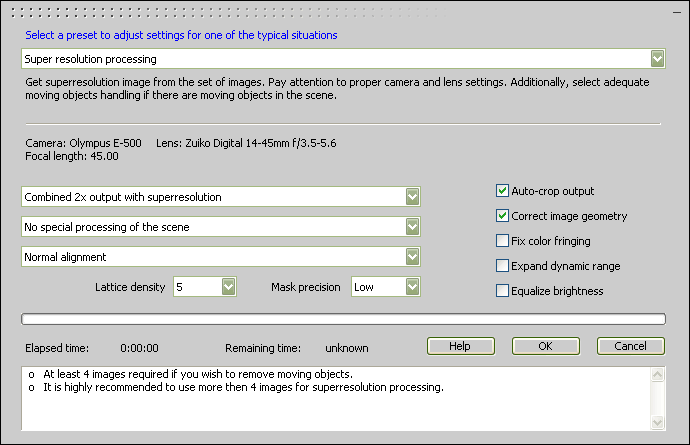Click the message log scroll-up arrow
The width and height of the screenshot is (690, 445).
(x=657, y=375)
